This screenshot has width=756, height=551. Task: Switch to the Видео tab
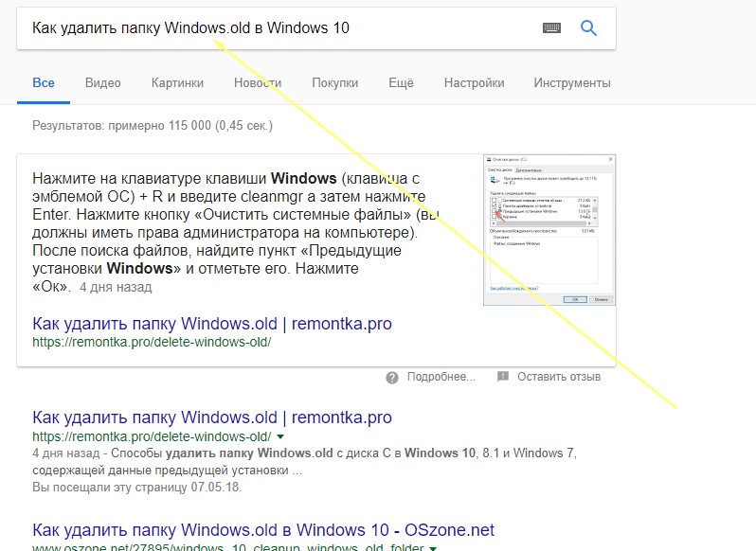[102, 83]
